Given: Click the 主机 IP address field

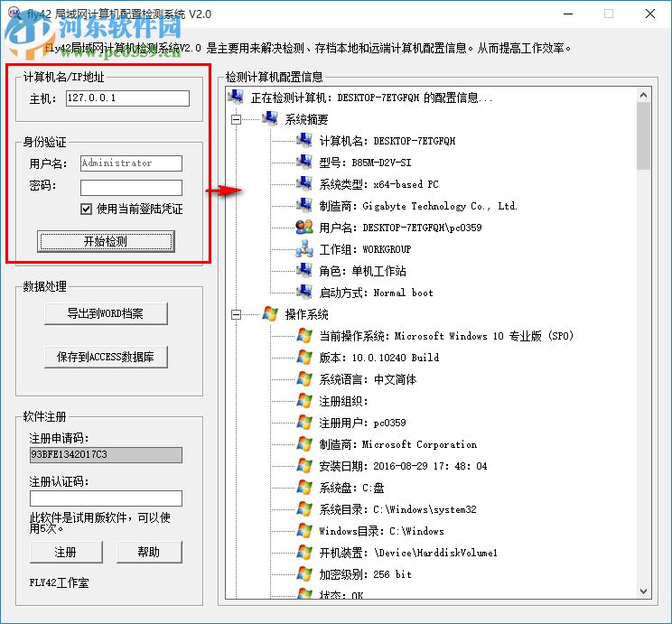Looking at the screenshot, I should tap(127, 98).
